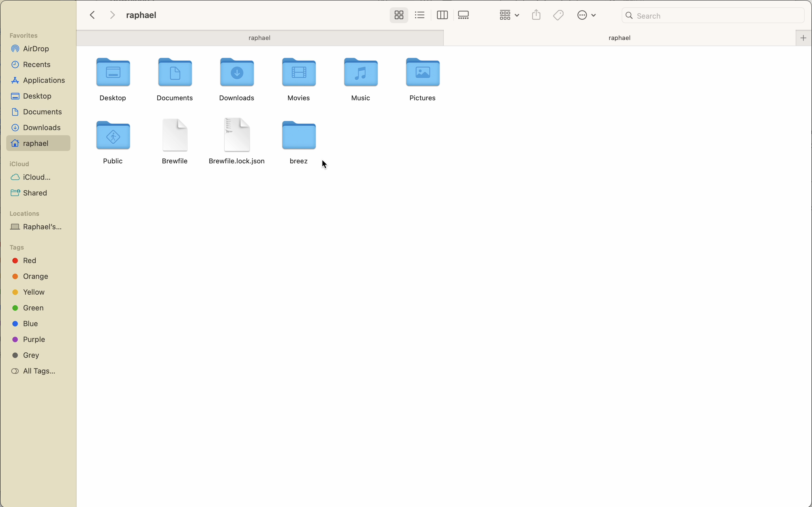The height and width of the screenshot is (507, 812).
Task: Open Documents in sidebar
Action: (x=38, y=112)
